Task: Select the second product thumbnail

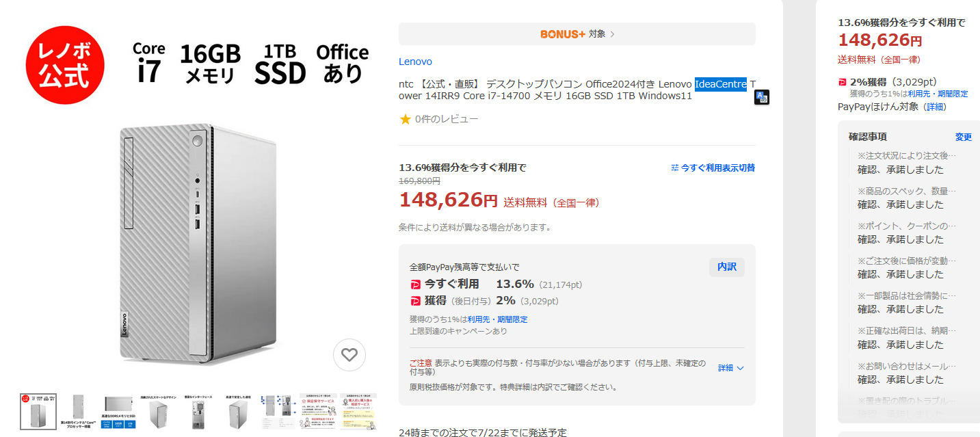Action: (78, 412)
